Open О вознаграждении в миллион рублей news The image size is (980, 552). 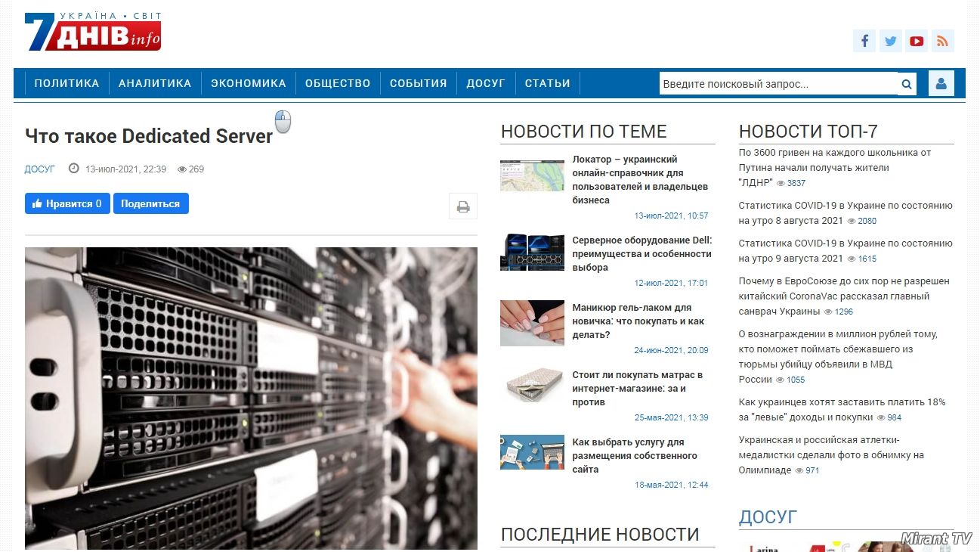click(x=838, y=357)
